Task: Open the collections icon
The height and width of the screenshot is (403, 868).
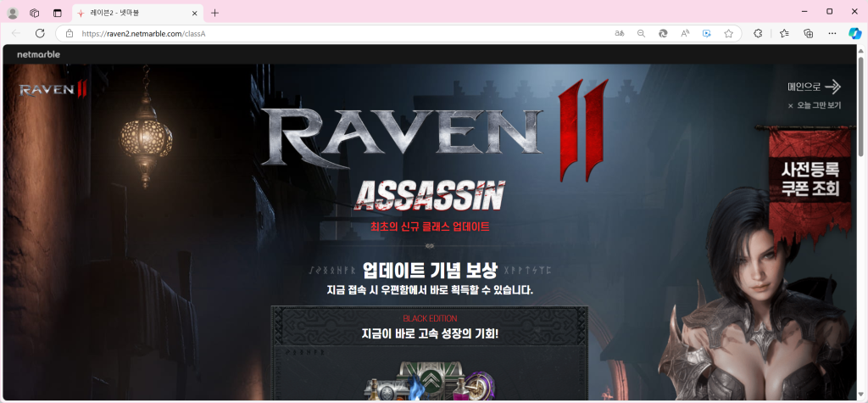Action: coord(808,33)
